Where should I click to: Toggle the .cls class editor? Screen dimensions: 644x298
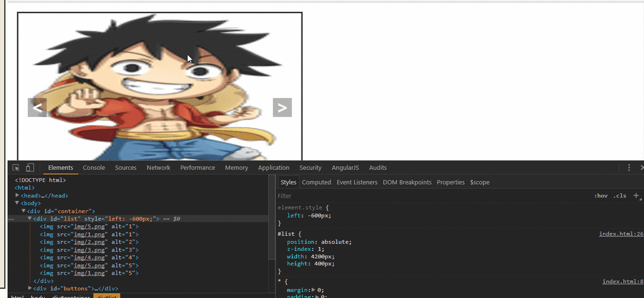click(620, 195)
